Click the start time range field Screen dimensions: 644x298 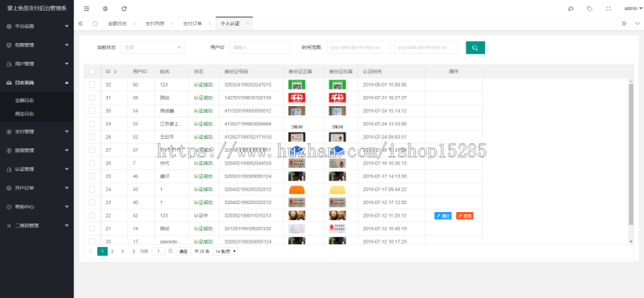[x=359, y=47]
